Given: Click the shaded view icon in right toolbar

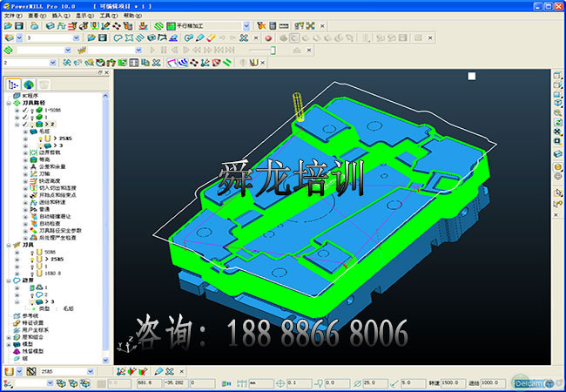Looking at the screenshot, I should click(x=557, y=167).
